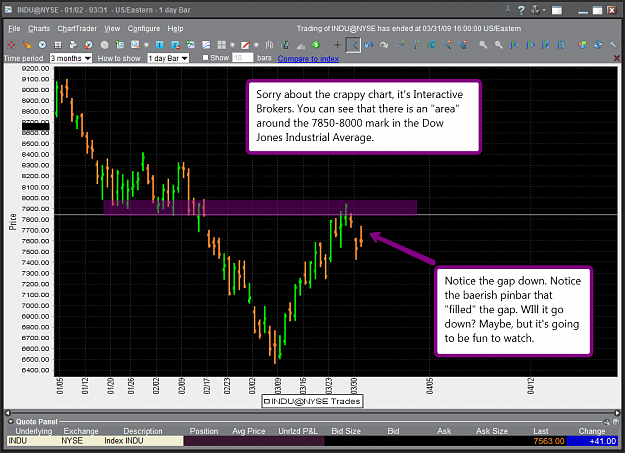Image resolution: width=625 pixels, height=453 pixels.
Task: Click the wavy indicator lines chart icon
Action: coord(206,45)
